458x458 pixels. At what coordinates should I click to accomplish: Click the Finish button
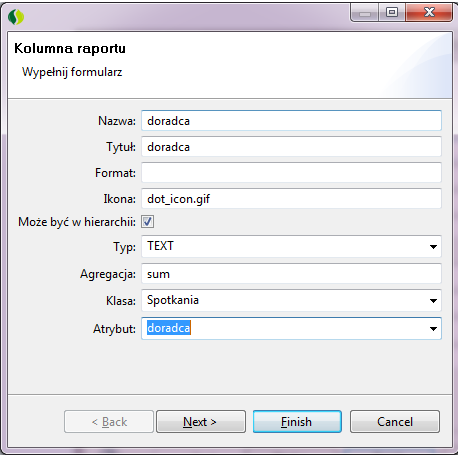coord(297,422)
